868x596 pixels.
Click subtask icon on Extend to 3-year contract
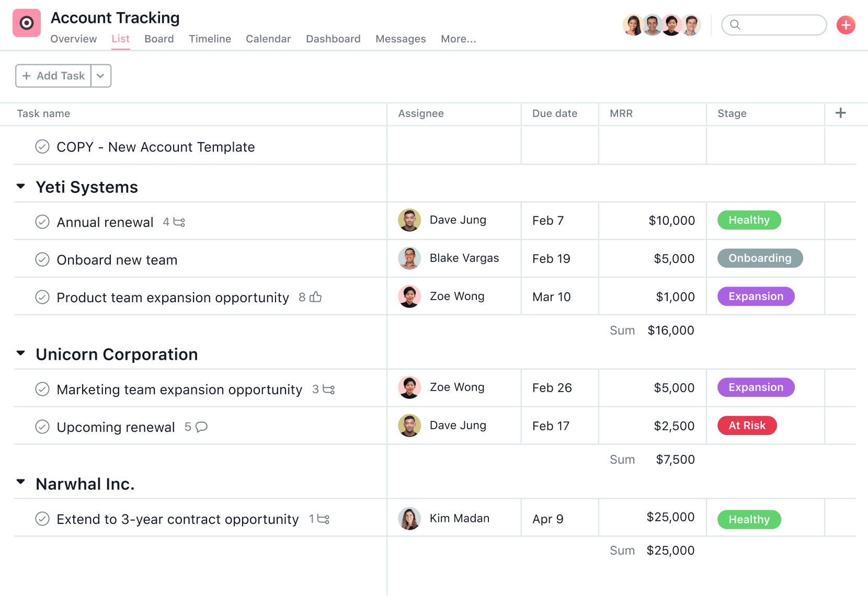tap(322, 519)
